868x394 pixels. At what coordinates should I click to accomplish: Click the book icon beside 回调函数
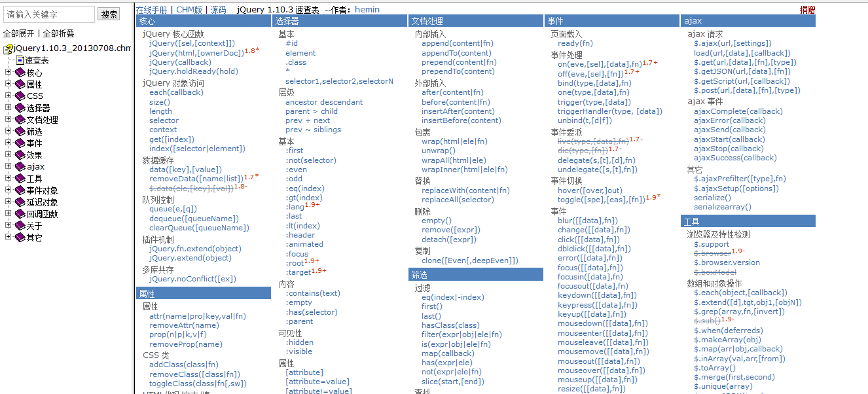[x=20, y=214]
